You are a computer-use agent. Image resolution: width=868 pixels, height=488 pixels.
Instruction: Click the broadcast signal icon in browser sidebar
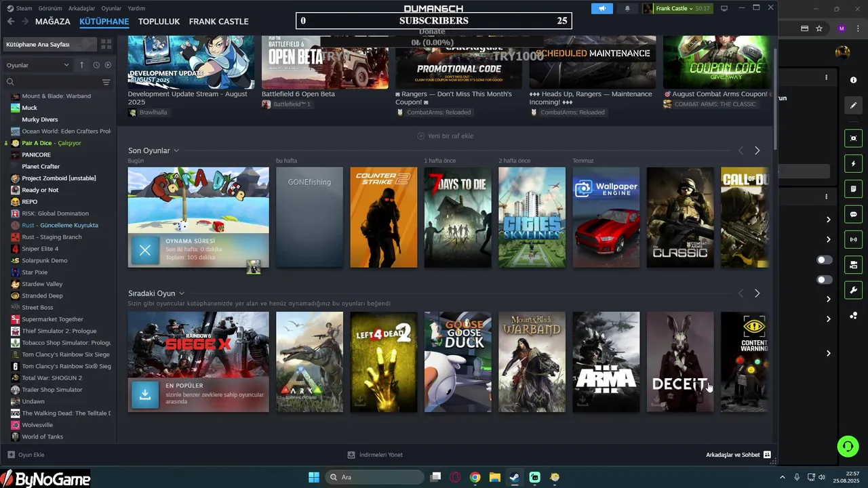tap(853, 239)
